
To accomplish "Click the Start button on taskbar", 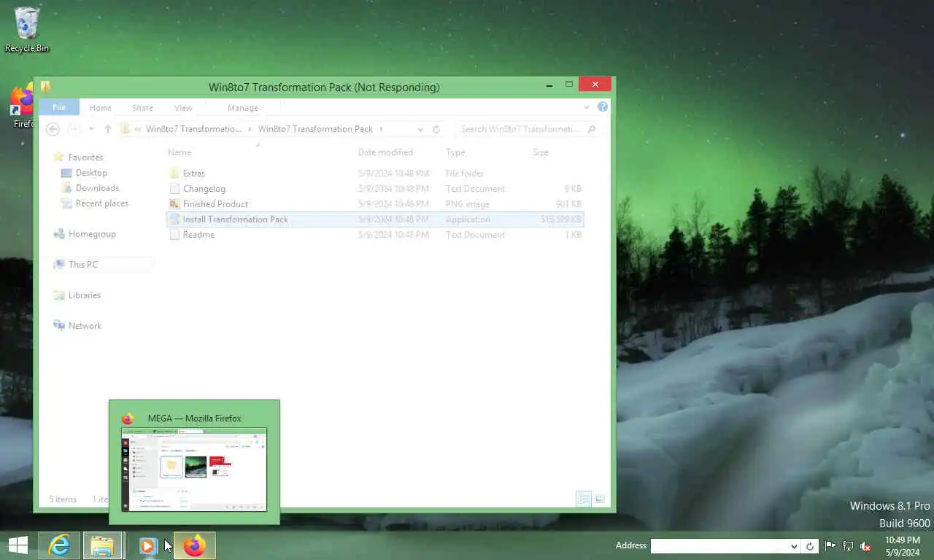I will [18, 545].
